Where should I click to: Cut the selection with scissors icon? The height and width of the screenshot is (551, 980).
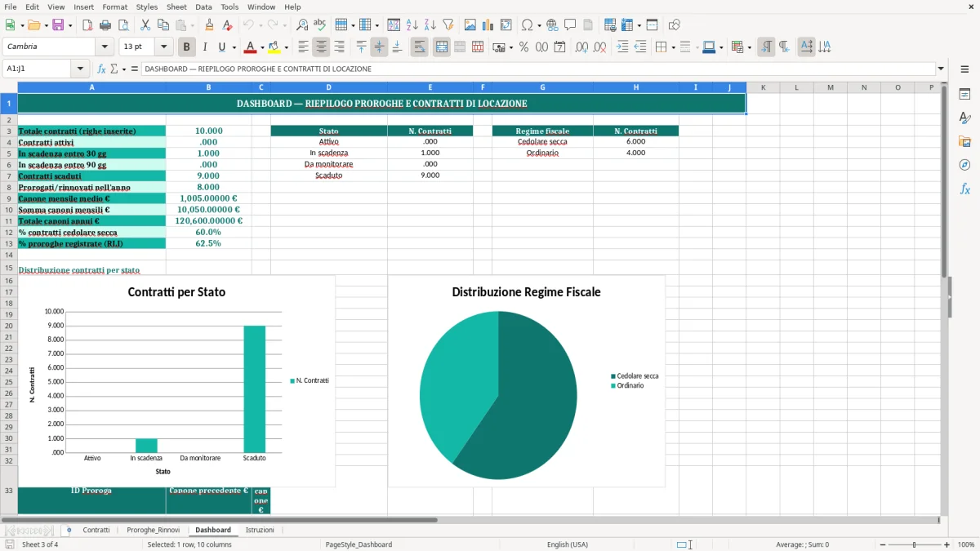(x=145, y=25)
